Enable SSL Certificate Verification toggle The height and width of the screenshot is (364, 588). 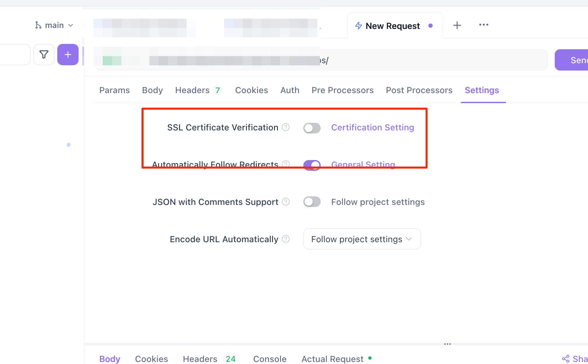tap(312, 128)
